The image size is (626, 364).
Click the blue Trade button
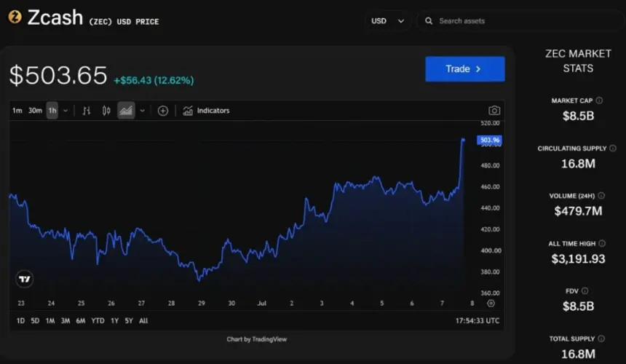[465, 69]
